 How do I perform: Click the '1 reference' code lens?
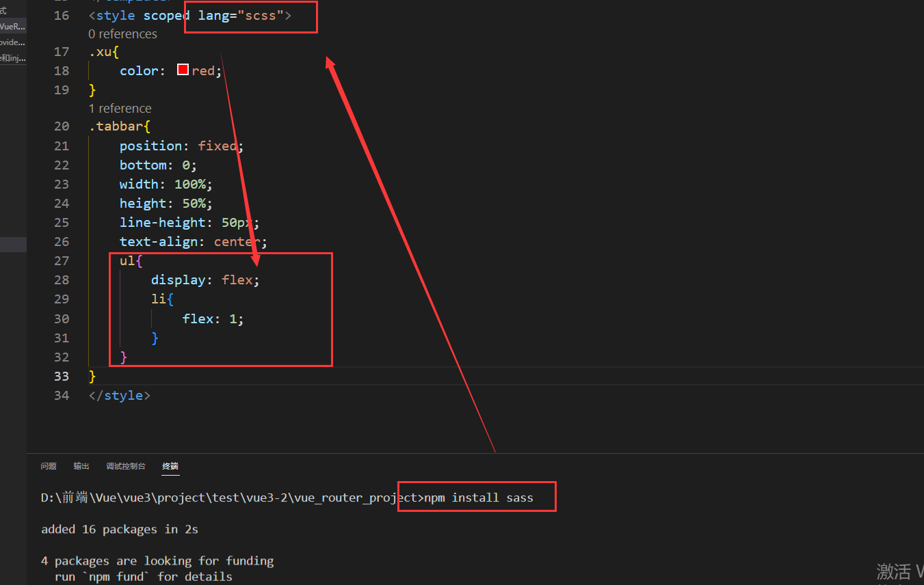[x=120, y=109]
